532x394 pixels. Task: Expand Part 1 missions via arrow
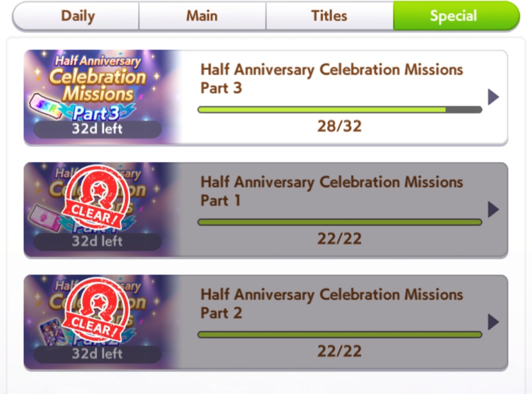(x=493, y=209)
